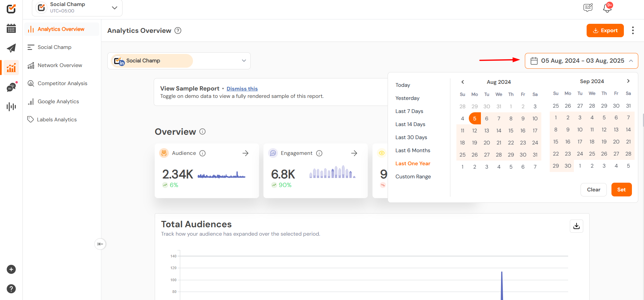Open Google Analytics menu item
This screenshot has height=300, width=644.
(x=62, y=102)
